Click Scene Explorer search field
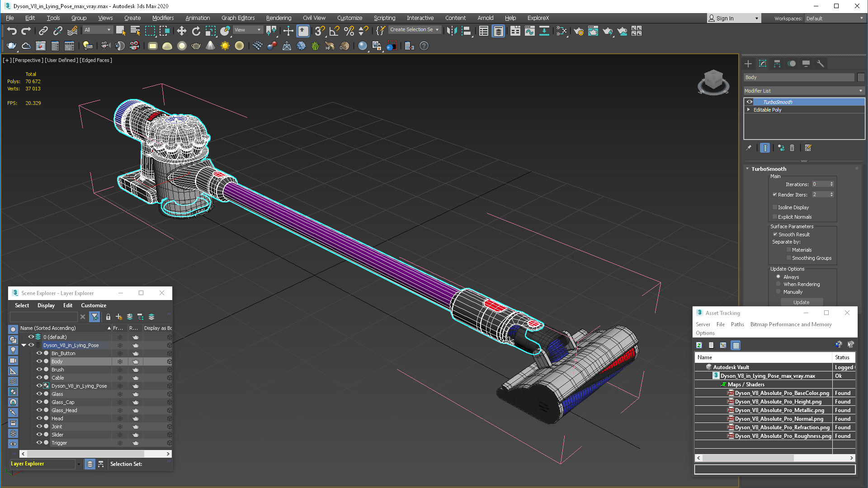This screenshot has width=868, height=488. coord(43,317)
